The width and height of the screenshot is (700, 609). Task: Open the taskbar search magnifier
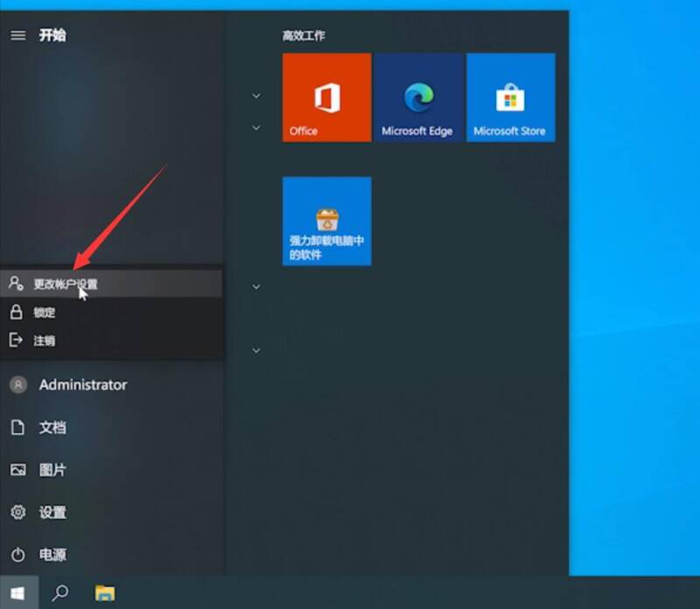pos(60,593)
